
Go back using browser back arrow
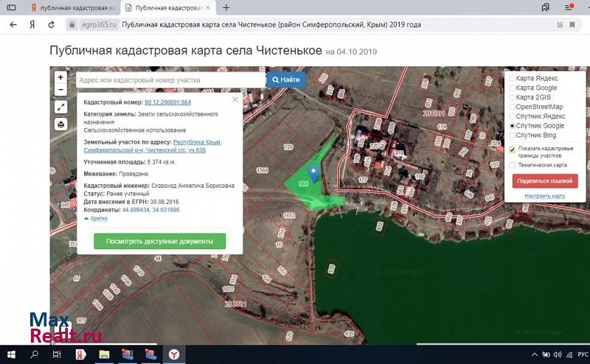click(x=13, y=24)
